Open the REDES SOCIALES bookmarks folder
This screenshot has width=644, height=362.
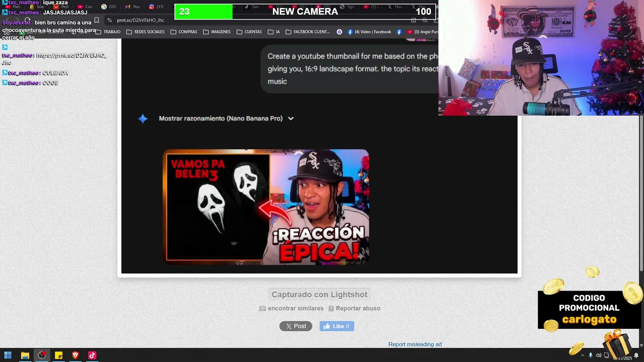[x=145, y=32]
